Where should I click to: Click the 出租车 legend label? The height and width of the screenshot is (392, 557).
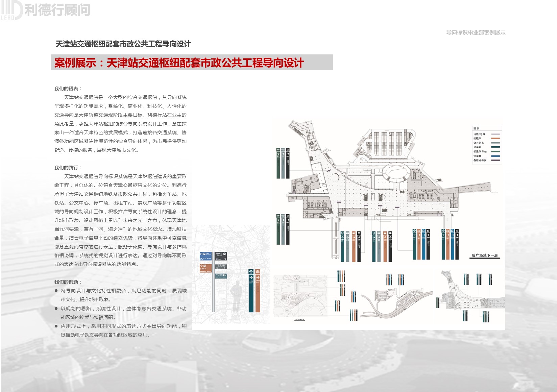pyautogui.click(x=477, y=139)
